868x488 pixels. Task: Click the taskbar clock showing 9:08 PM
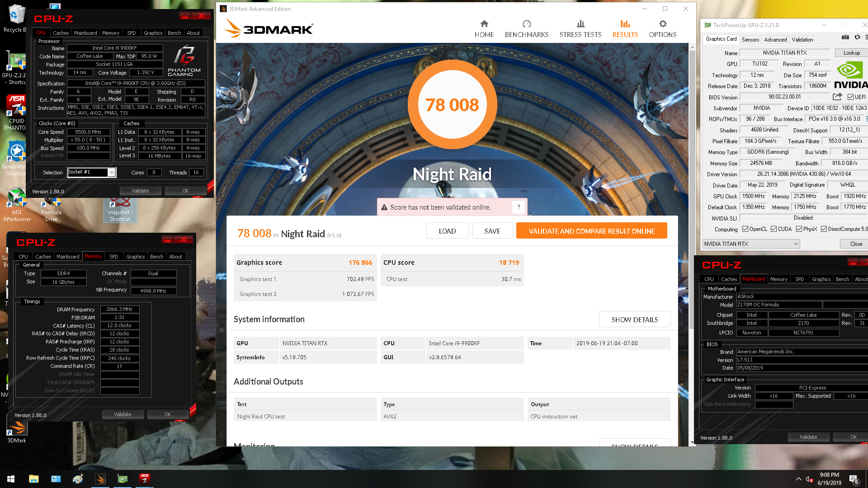(829, 479)
